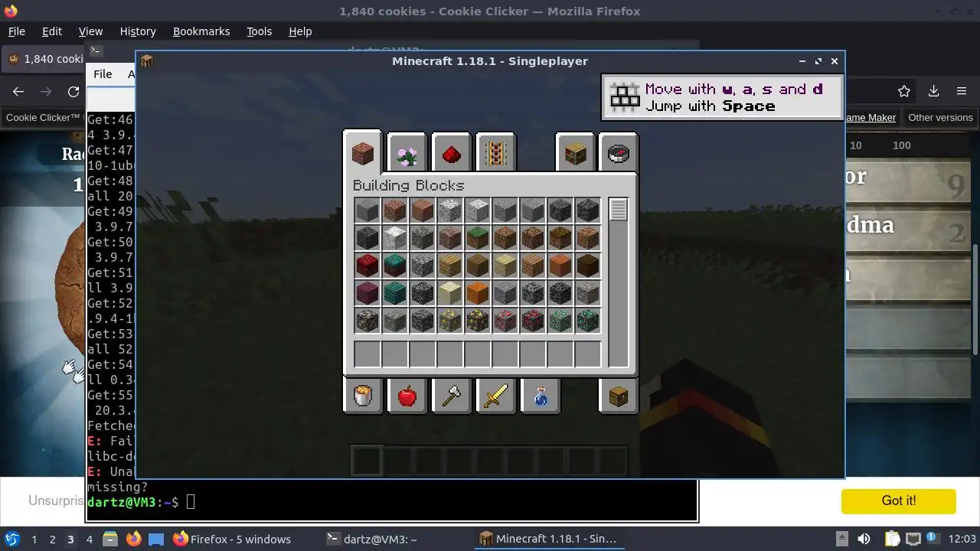Image resolution: width=980 pixels, height=551 pixels.
Task: Open the Transportation tab with rail icon
Action: click(495, 153)
